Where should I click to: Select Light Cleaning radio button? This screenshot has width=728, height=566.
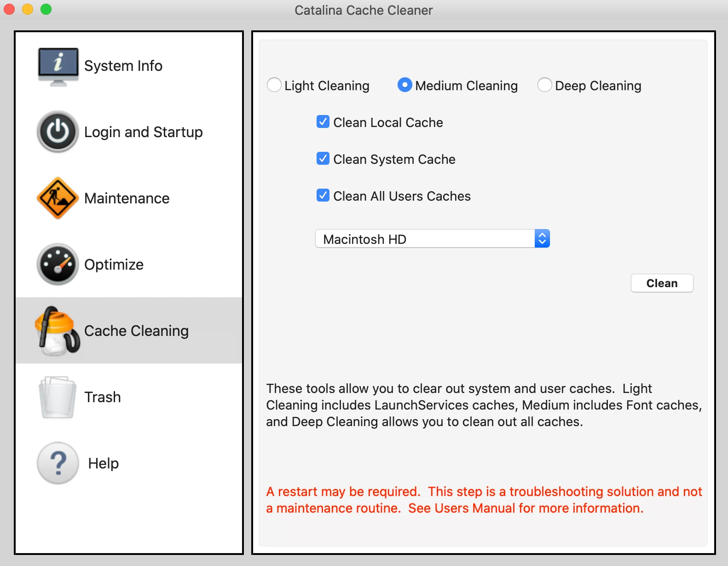(x=274, y=85)
